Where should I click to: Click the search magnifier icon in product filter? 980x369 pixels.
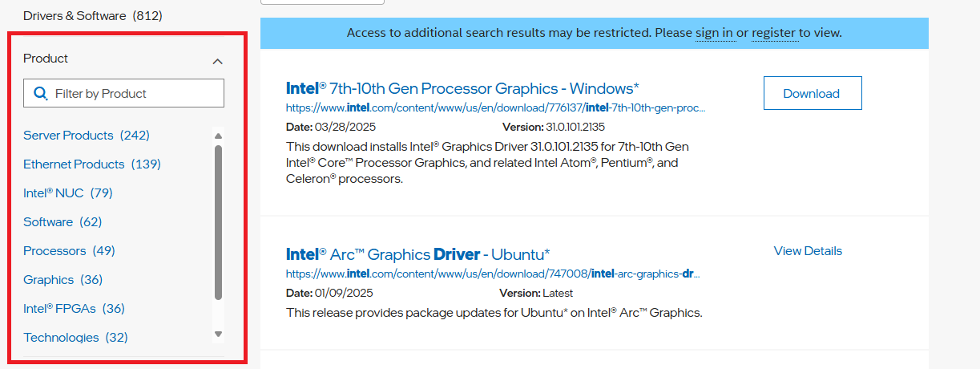(40, 94)
